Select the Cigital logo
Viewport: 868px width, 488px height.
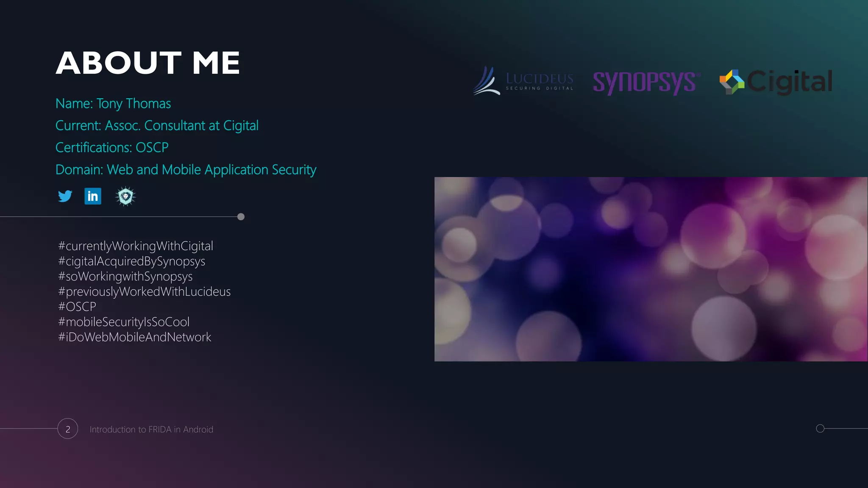click(x=776, y=82)
